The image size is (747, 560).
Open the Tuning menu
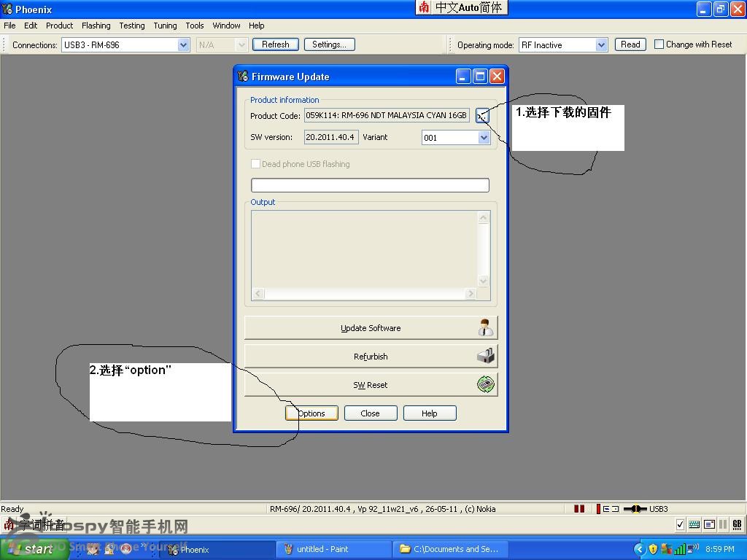pyautogui.click(x=165, y=26)
